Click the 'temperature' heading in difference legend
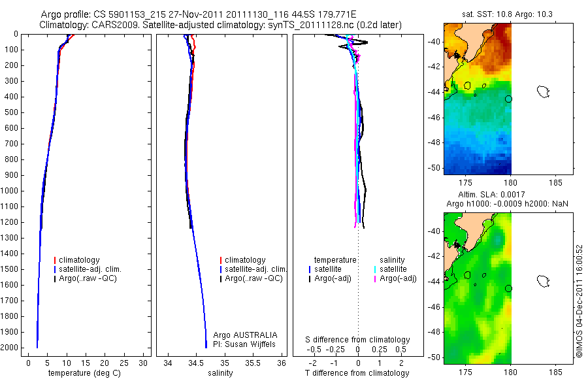Viewport: 588px width, 379px height. 335,260
